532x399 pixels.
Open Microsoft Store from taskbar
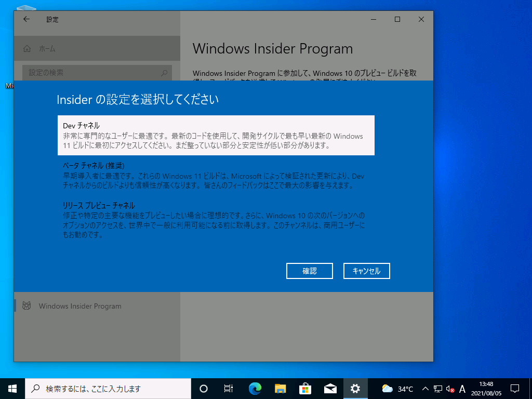[305, 389]
